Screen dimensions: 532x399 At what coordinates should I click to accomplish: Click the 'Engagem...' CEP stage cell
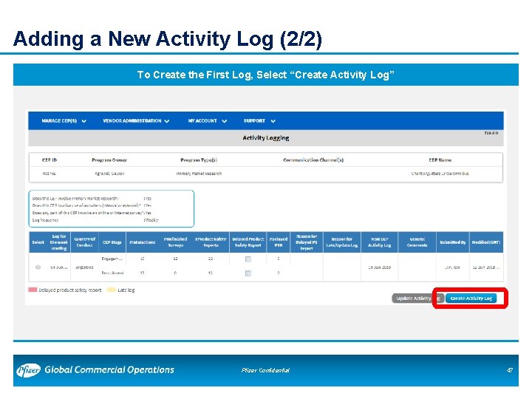[x=112, y=259]
